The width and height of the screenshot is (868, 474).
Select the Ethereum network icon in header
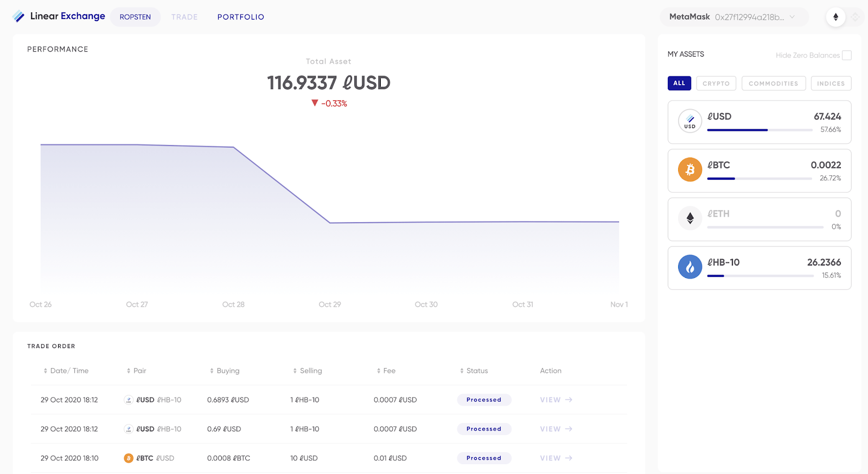[x=835, y=17]
